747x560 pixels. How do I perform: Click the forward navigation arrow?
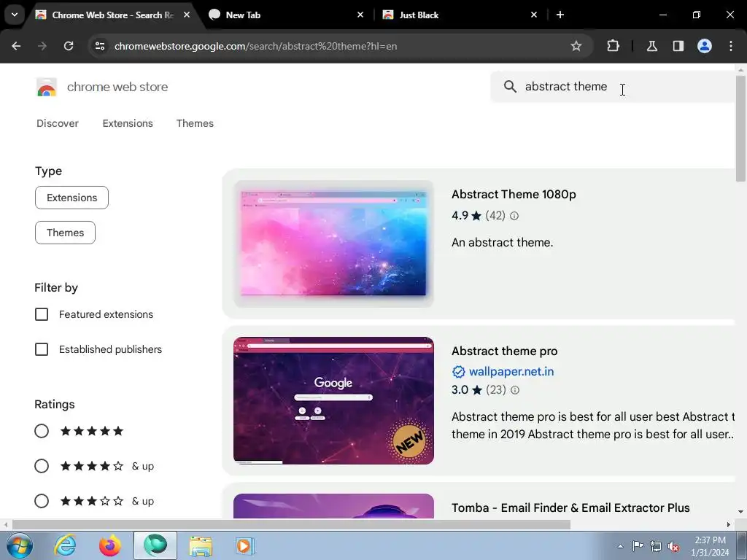[x=42, y=46]
